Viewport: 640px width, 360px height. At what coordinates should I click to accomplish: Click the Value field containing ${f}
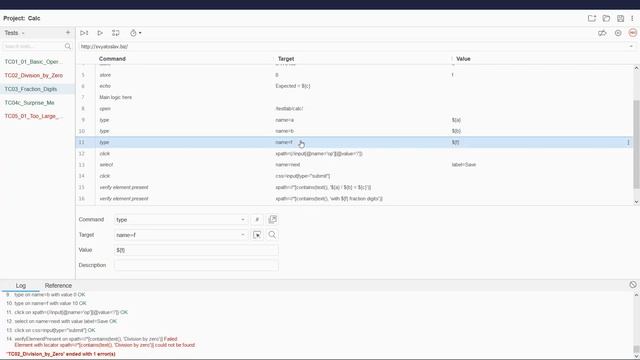click(196, 250)
